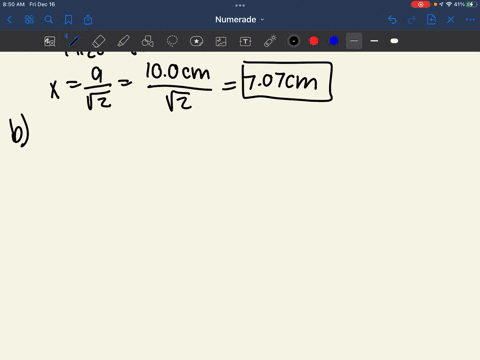
Task: Tap the share export icon
Action: [x=88, y=20]
